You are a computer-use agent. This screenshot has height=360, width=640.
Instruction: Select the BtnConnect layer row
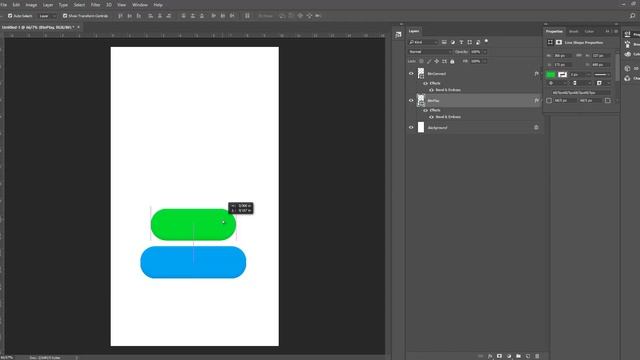click(x=476, y=73)
